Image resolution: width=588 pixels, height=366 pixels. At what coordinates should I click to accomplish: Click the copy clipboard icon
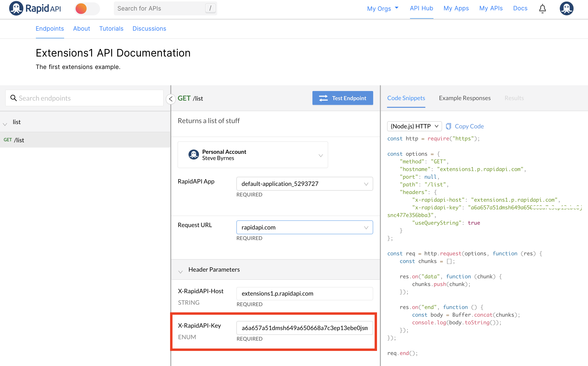point(448,126)
